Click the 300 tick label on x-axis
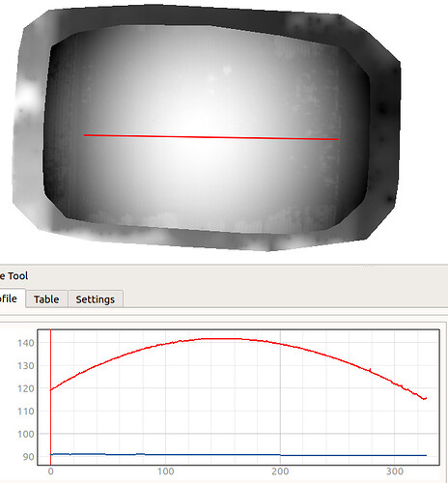 [x=395, y=471]
